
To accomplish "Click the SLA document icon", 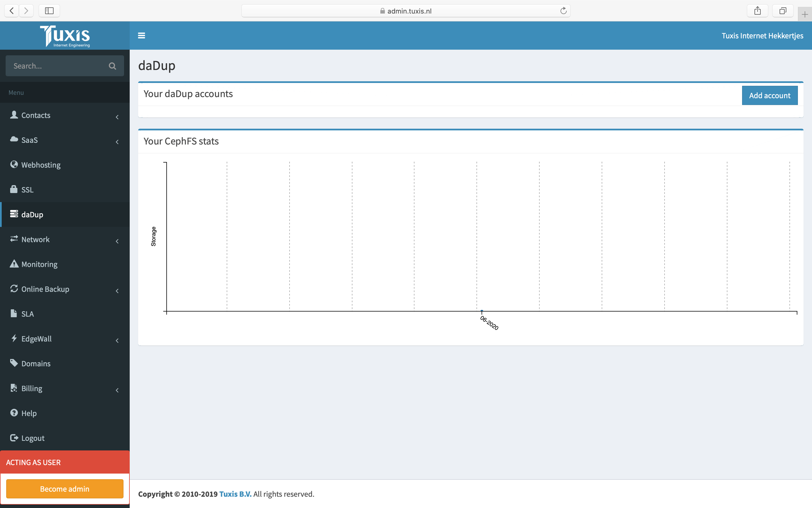I will [x=14, y=313].
